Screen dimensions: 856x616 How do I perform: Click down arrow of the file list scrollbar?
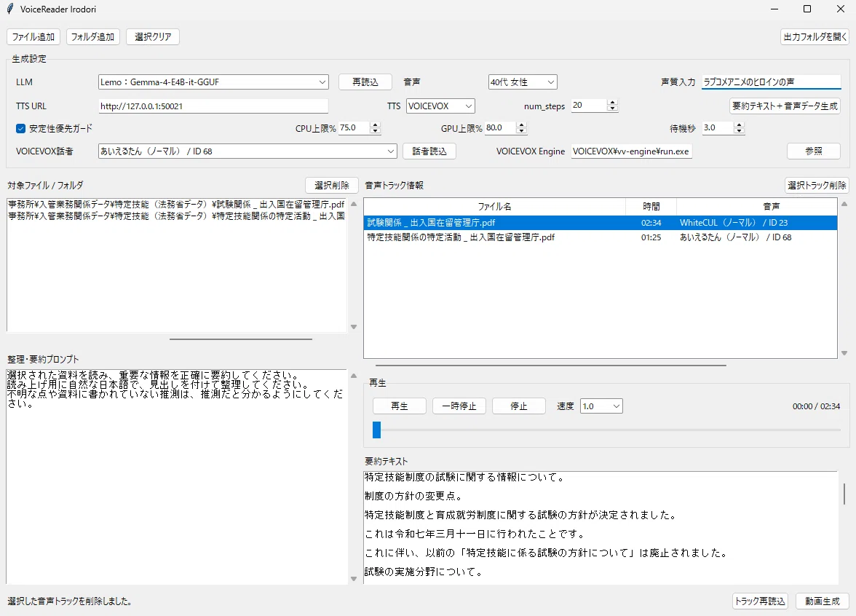click(354, 327)
